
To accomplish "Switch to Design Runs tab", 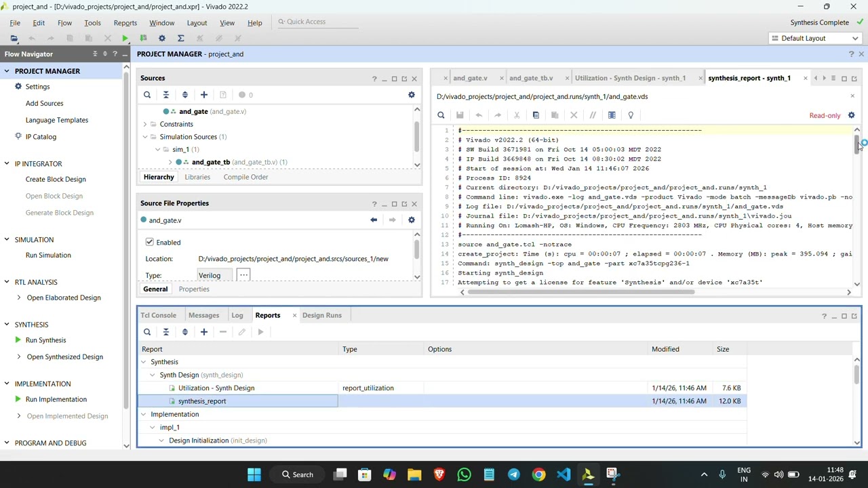I will point(321,315).
